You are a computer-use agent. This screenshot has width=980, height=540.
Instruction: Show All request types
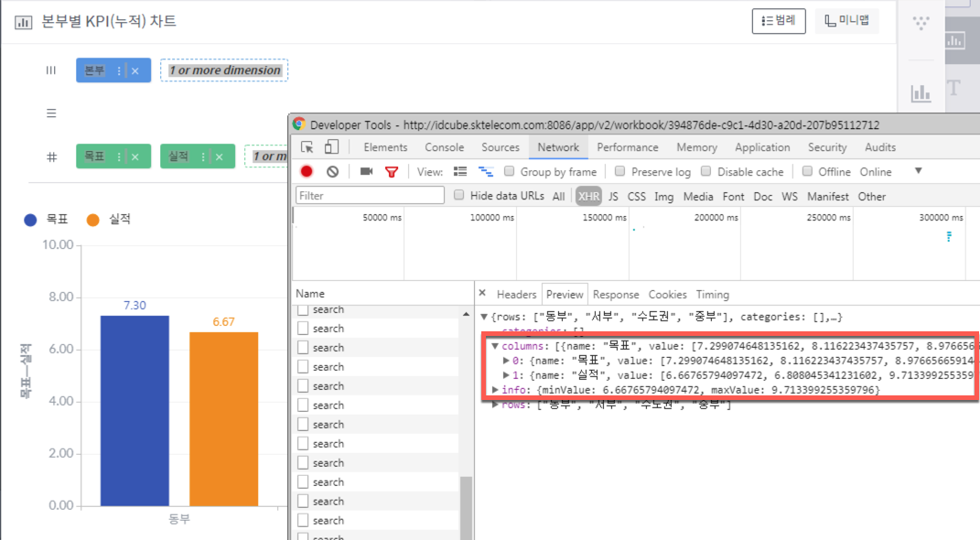point(559,196)
